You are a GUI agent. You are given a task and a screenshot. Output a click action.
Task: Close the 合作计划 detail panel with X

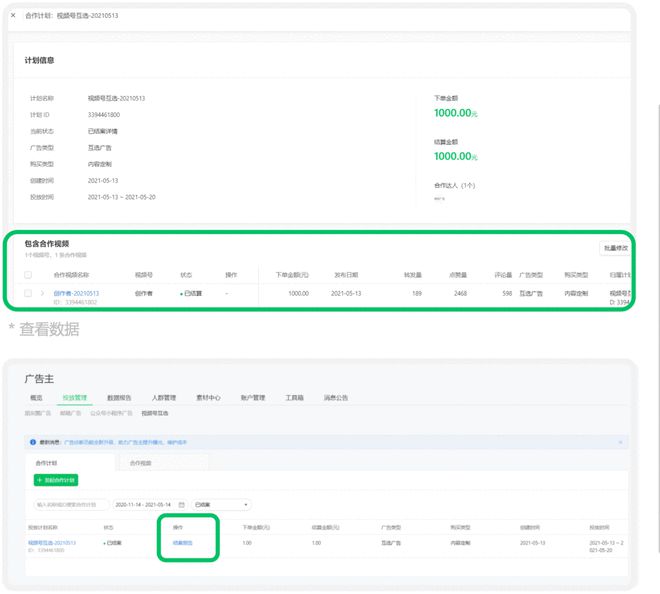(13, 16)
